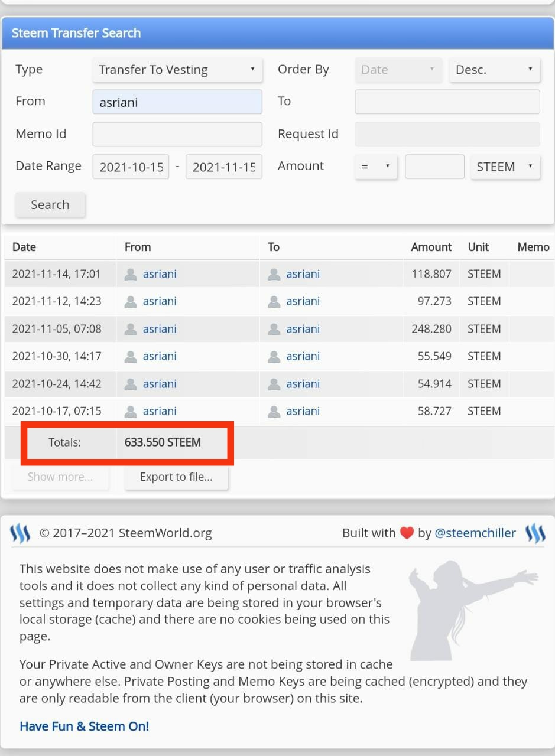The width and height of the screenshot is (555, 756).
Task: Click the end date field 2021-11-15
Action: [x=224, y=167]
